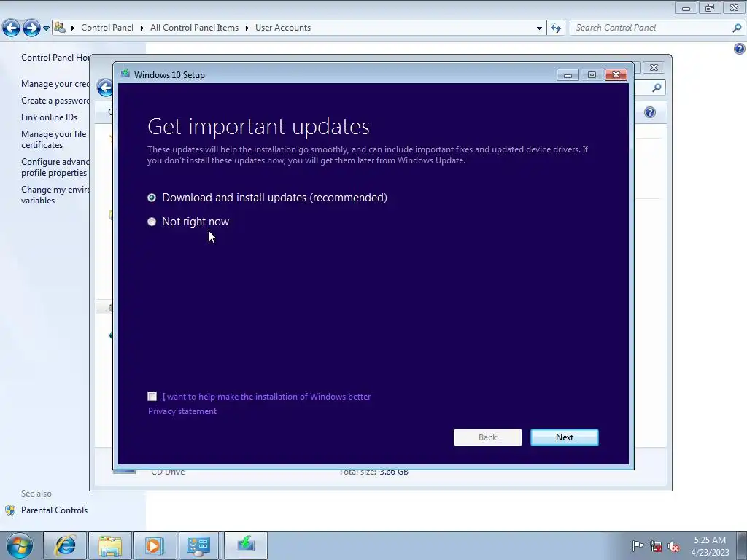Launch Windows Media Player from taskbar
Screen dimensions: 747x560
[155, 545]
